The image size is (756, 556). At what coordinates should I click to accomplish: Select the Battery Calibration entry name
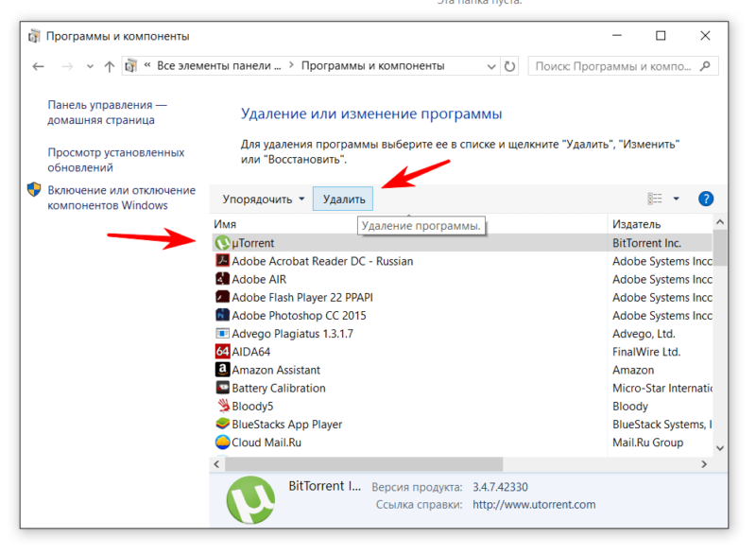(x=279, y=388)
